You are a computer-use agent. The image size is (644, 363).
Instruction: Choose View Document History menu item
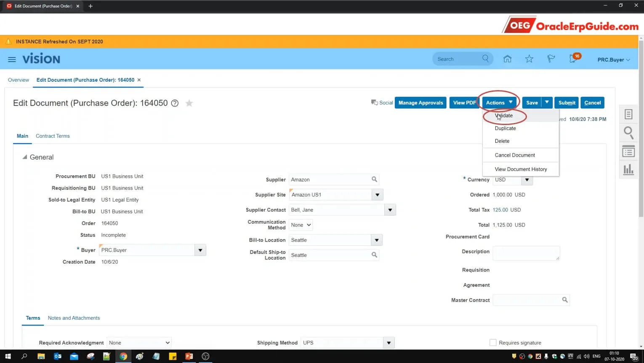coord(521,169)
